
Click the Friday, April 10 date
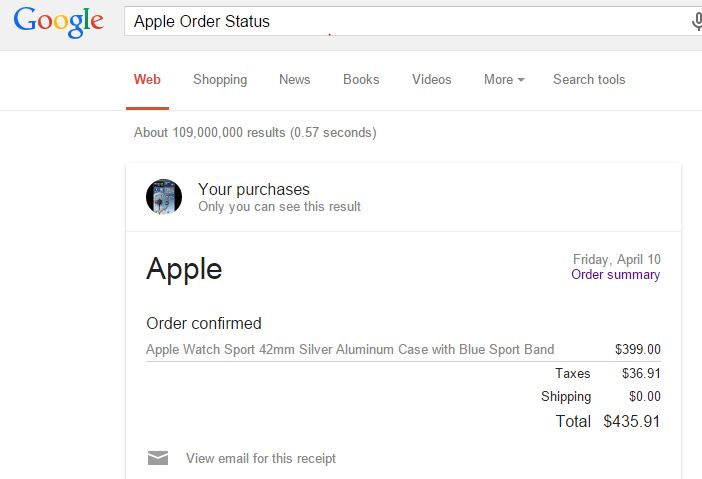point(616,259)
